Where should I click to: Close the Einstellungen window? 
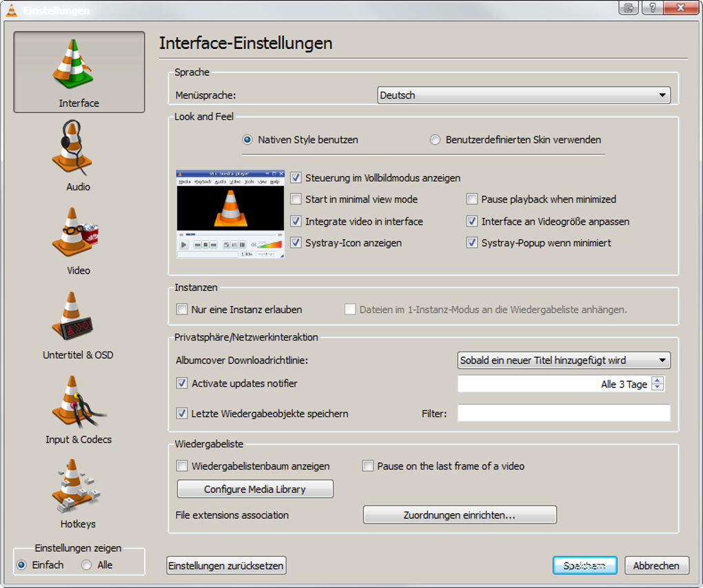(680, 8)
